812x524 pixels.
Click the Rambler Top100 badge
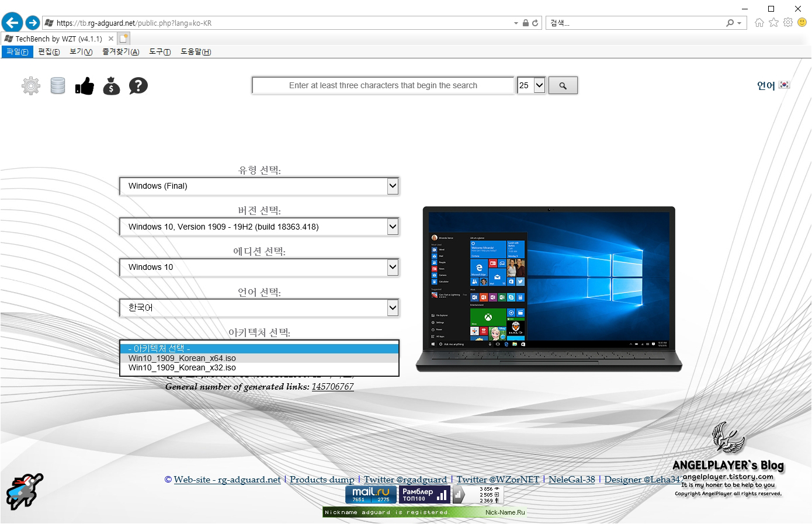pyautogui.click(x=425, y=494)
